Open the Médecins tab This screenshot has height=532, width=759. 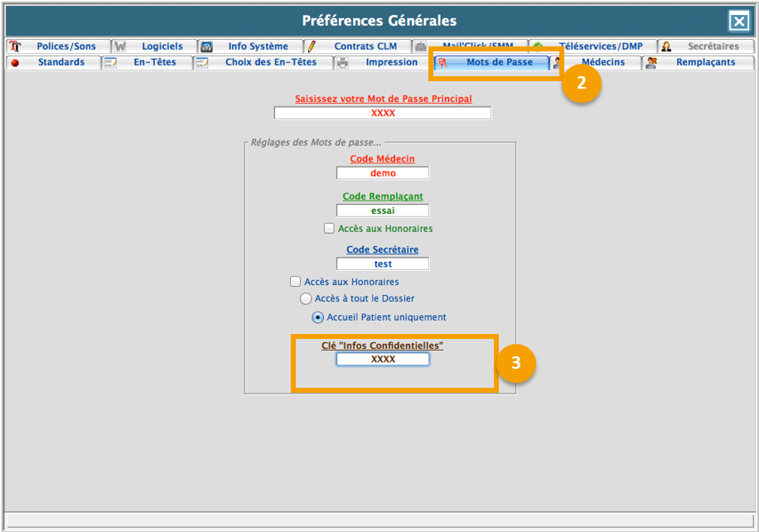pos(602,62)
